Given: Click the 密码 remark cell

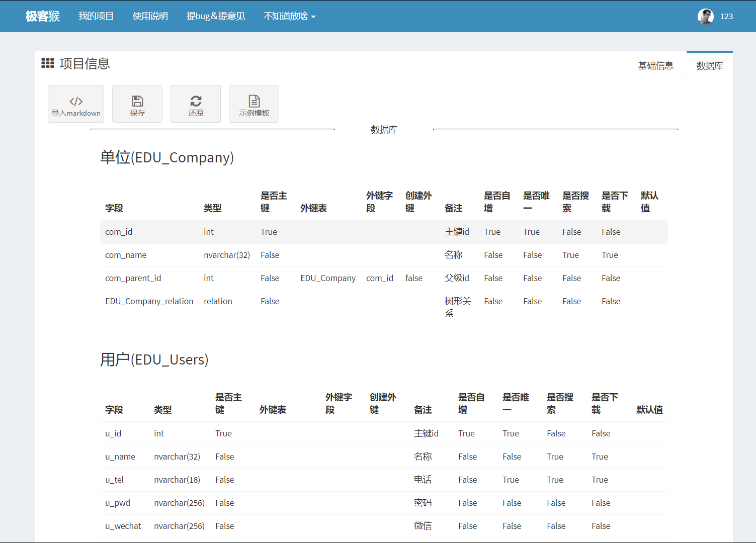Looking at the screenshot, I should tap(423, 503).
